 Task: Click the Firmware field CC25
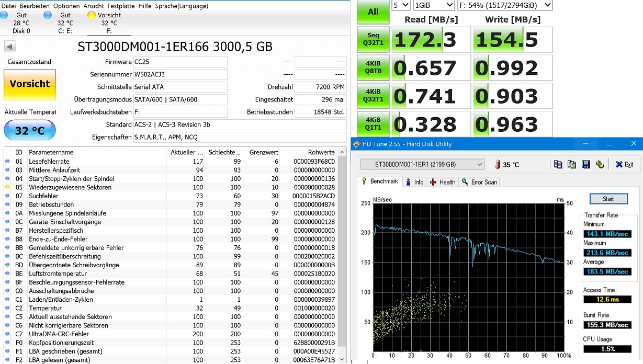coord(181,62)
